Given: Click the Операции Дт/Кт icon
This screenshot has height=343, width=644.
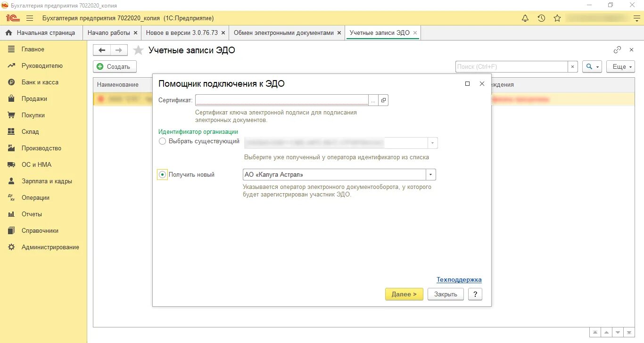Looking at the screenshot, I should [12, 198].
